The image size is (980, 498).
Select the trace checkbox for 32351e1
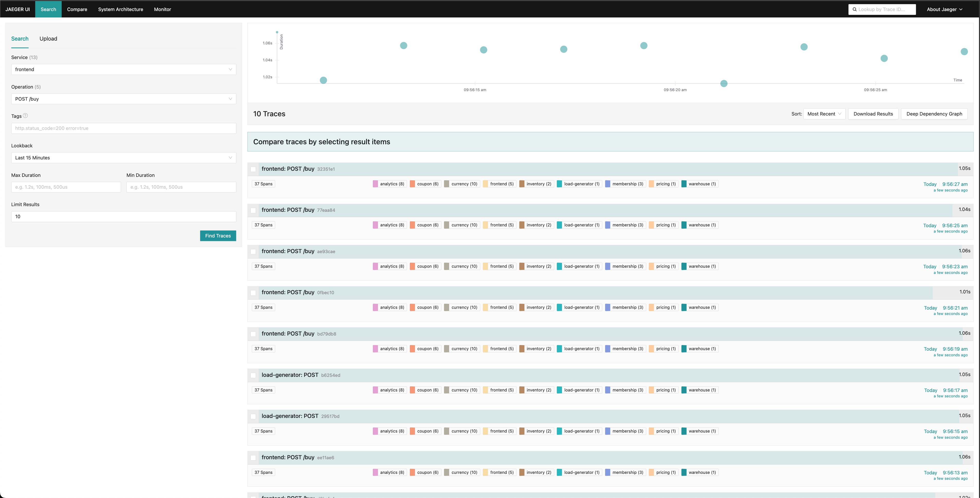tap(253, 169)
